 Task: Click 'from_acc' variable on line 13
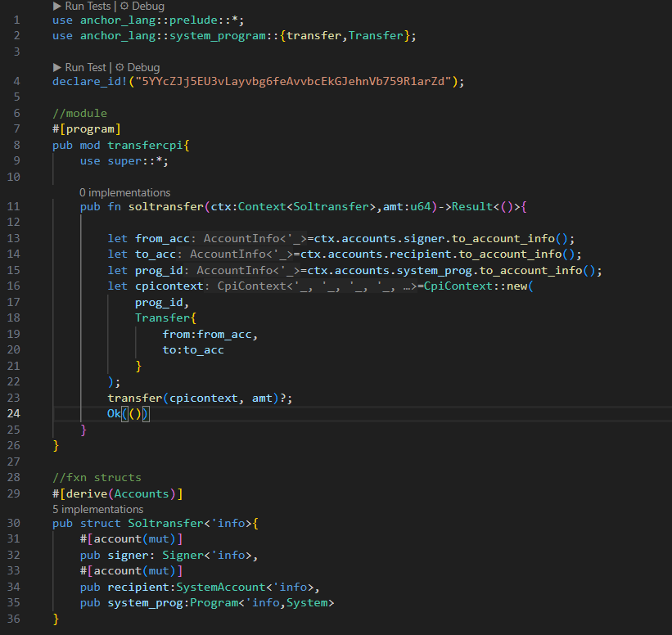click(x=162, y=238)
